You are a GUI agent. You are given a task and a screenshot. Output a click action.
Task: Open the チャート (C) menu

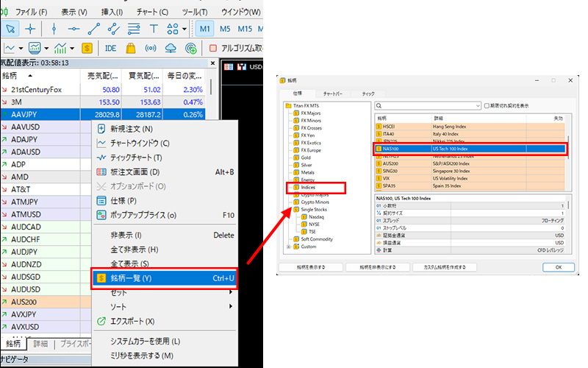click(x=152, y=12)
